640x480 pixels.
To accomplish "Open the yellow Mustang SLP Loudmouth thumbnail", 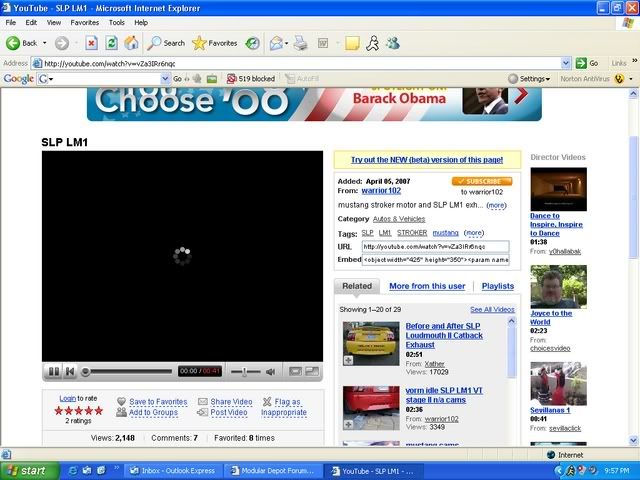I will click(x=371, y=344).
